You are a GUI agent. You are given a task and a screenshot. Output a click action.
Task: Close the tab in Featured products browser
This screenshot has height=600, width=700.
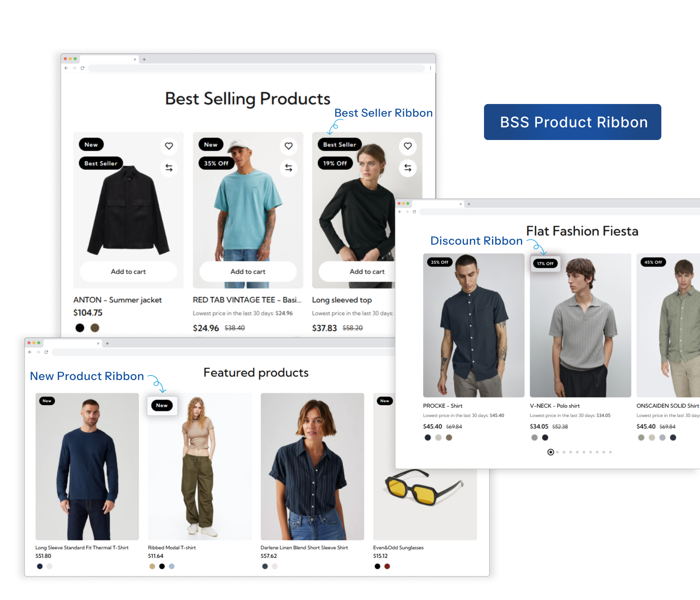tap(98, 343)
